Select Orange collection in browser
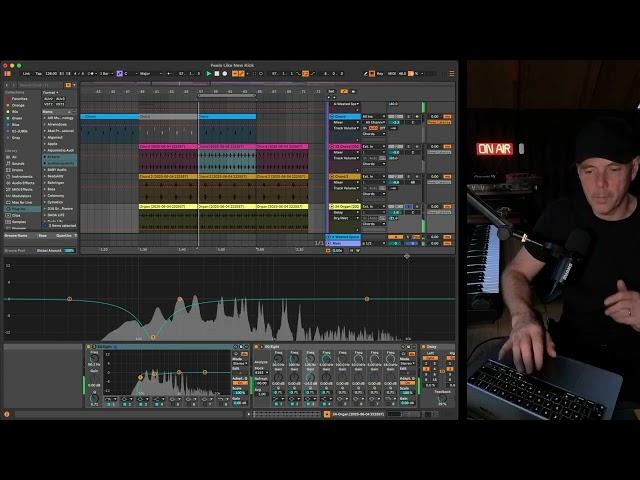 tap(18, 105)
